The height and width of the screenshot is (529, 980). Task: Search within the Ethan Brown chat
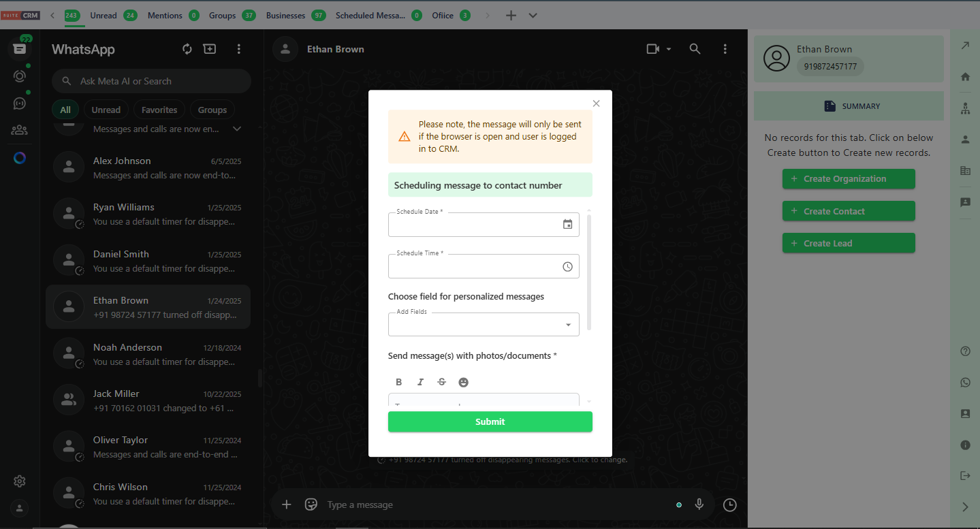click(695, 49)
